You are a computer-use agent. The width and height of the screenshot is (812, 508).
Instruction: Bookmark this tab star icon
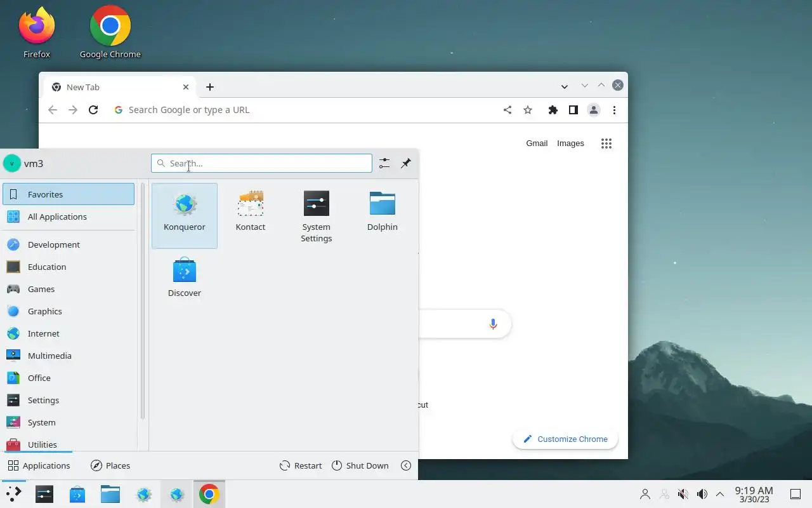(528, 110)
